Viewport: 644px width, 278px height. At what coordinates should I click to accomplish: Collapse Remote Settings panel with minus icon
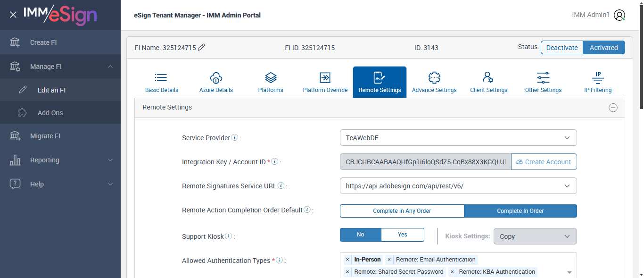coord(613,108)
